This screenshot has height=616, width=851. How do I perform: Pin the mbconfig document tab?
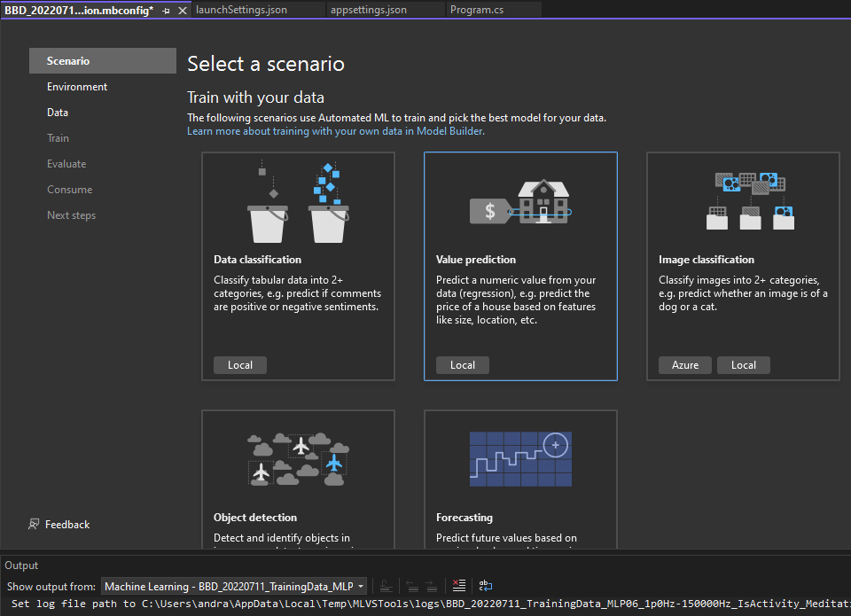pos(166,11)
